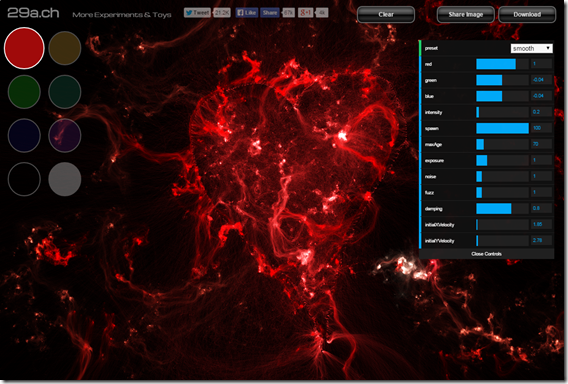
Task: Download the image
Action: (x=527, y=14)
